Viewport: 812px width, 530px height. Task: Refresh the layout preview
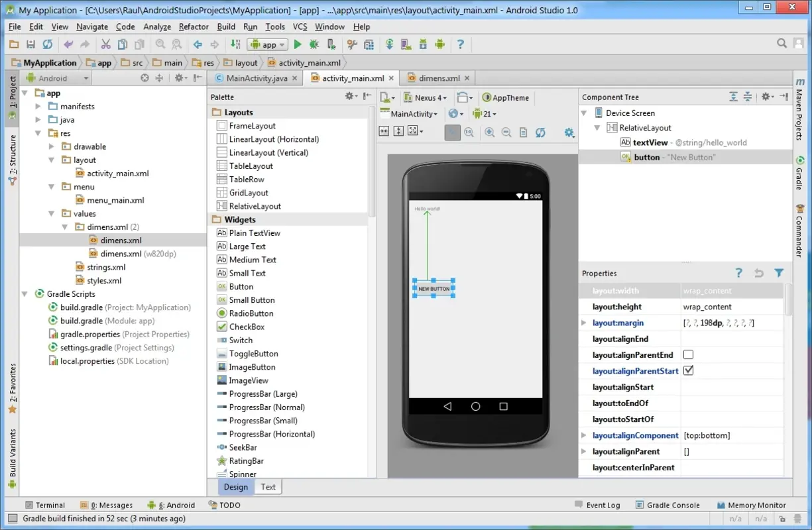coord(540,132)
